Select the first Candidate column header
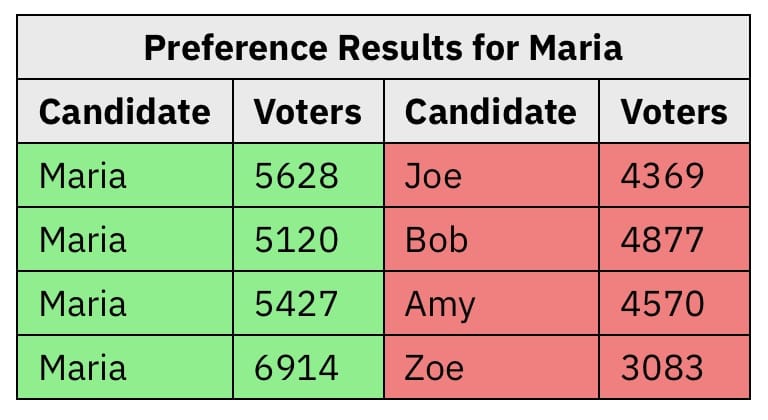Screen dimensions: 768x420 tap(125, 111)
